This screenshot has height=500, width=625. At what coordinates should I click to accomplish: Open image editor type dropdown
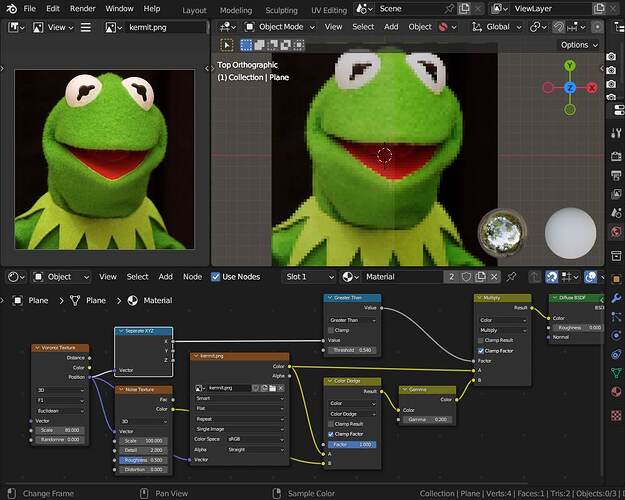[16, 28]
